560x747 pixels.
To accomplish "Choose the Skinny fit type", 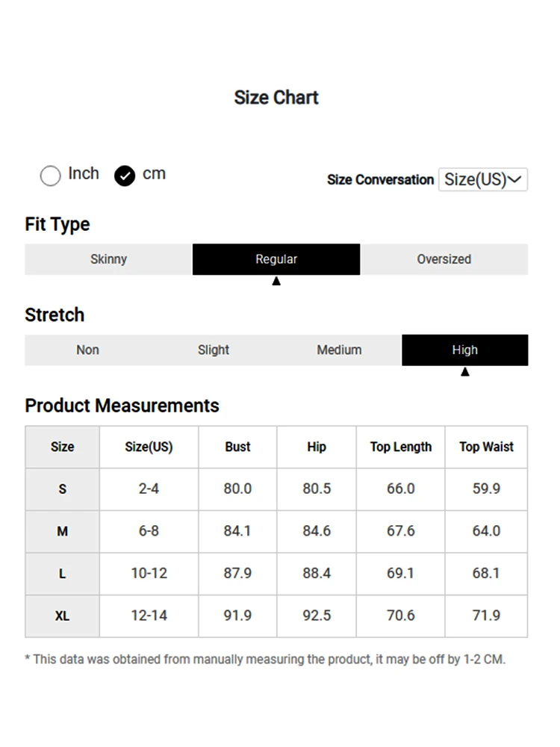I will tap(108, 259).
